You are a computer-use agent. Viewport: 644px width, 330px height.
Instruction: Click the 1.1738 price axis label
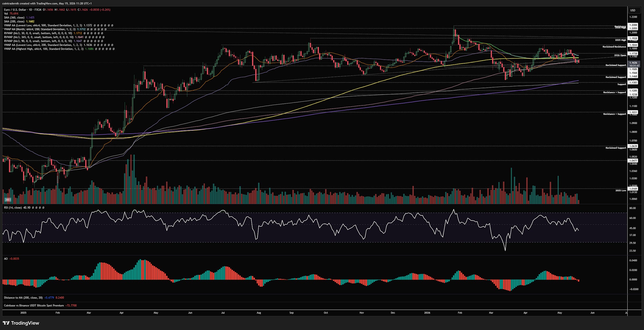click(x=633, y=54)
